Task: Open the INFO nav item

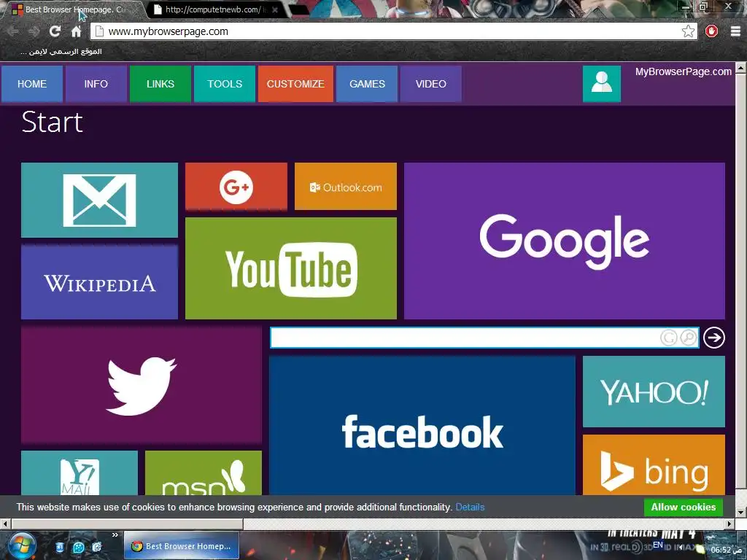Action: [96, 84]
